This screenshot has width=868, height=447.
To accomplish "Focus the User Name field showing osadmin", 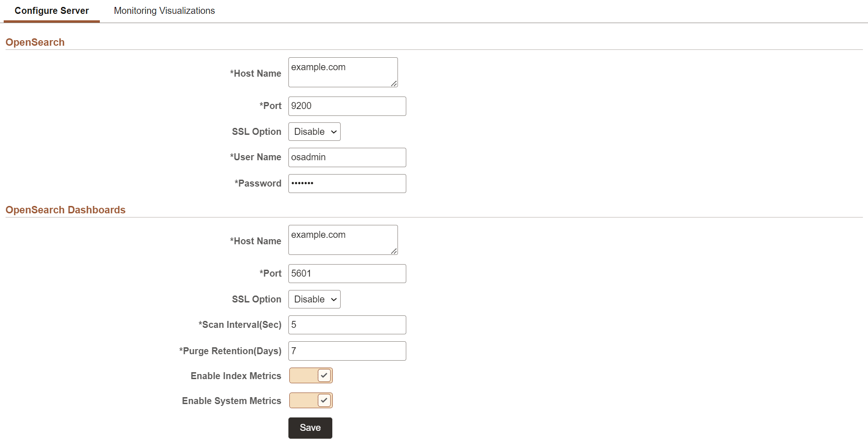I will (347, 157).
